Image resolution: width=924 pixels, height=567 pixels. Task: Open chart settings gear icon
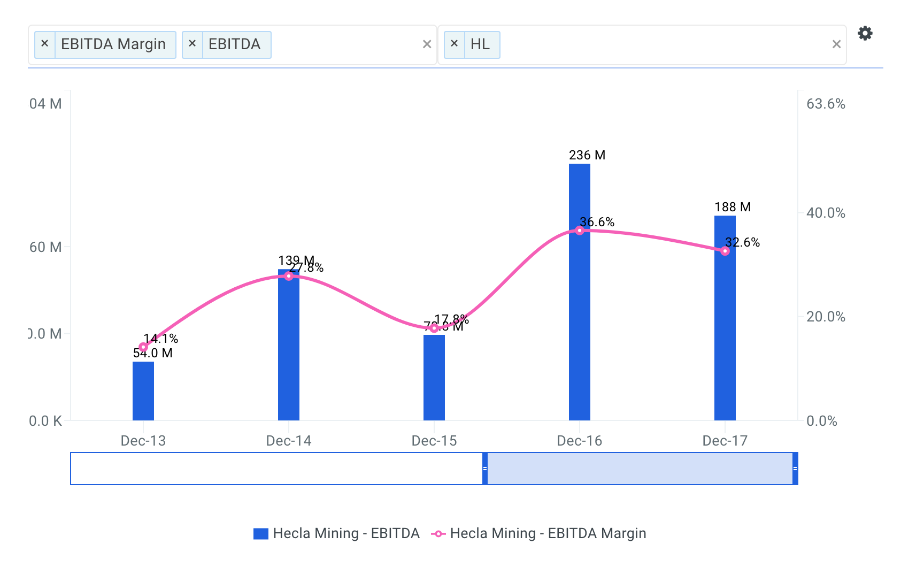point(865,33)
